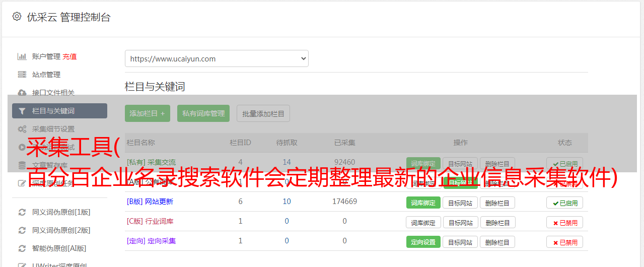Open 智能伪原创[AI版] in the sidebar
This screenshot has height=267, width=644.
tap(59, 248)
